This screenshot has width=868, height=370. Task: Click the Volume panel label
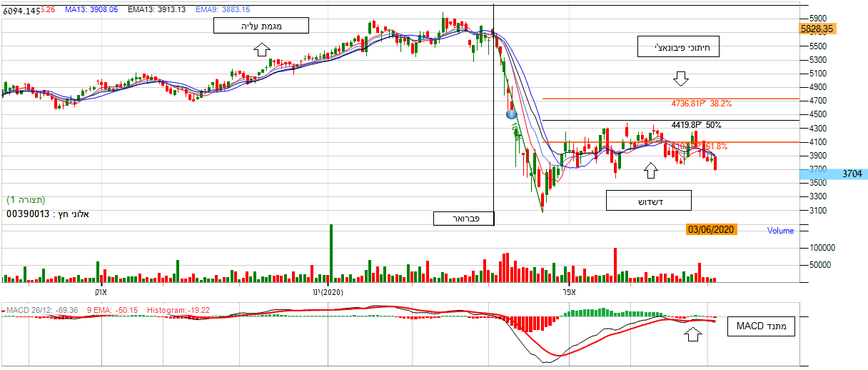[779, 231]
